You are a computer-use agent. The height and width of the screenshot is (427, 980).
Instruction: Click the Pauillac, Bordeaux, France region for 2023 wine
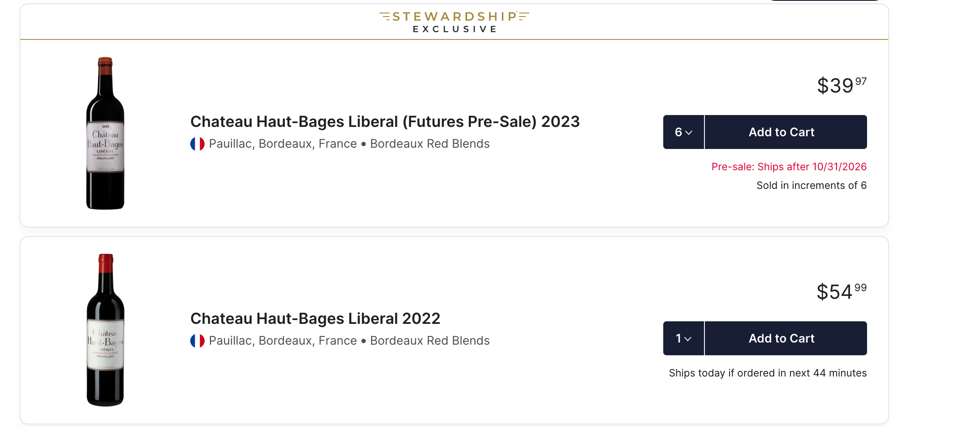(283, 144)
